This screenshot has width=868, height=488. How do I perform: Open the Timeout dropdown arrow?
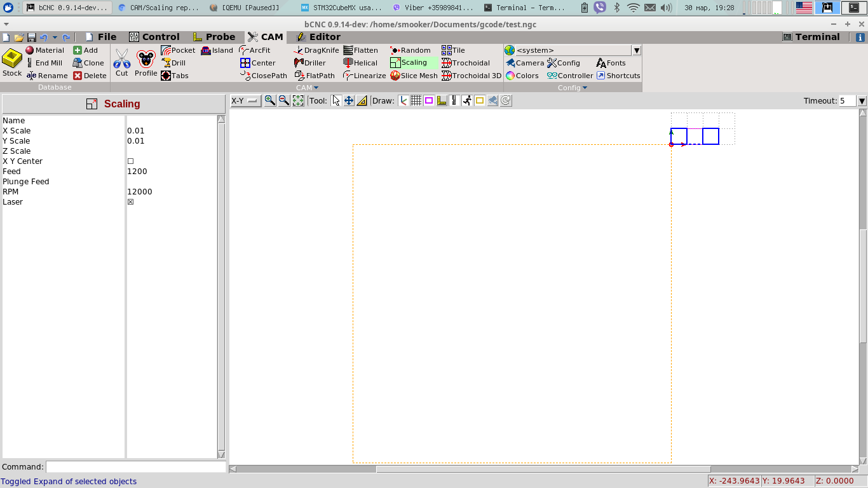[x=862, y=101]
